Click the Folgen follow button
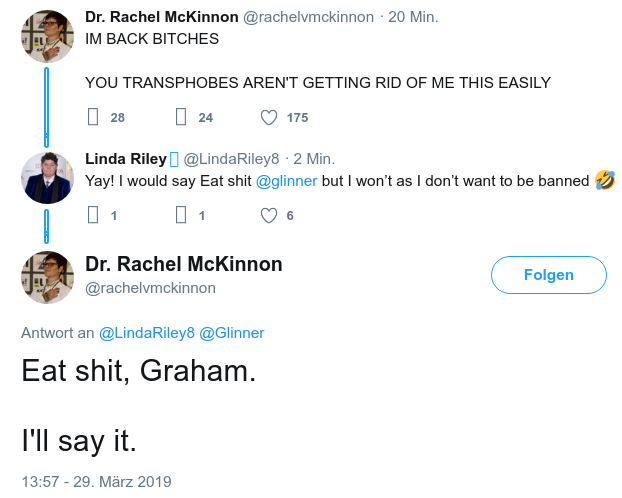Image resolution: width=622 pixels, height=498 pixels. coord(548,275)
